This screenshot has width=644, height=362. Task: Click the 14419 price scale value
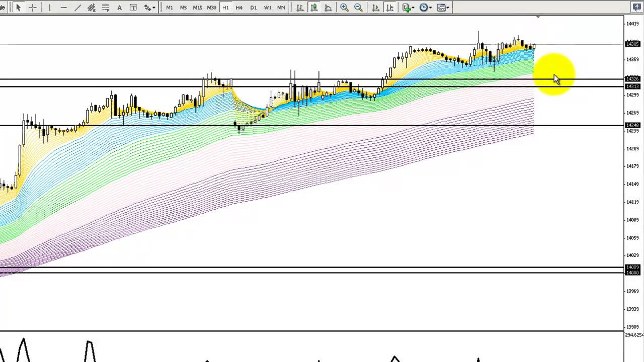click(632, 24)
